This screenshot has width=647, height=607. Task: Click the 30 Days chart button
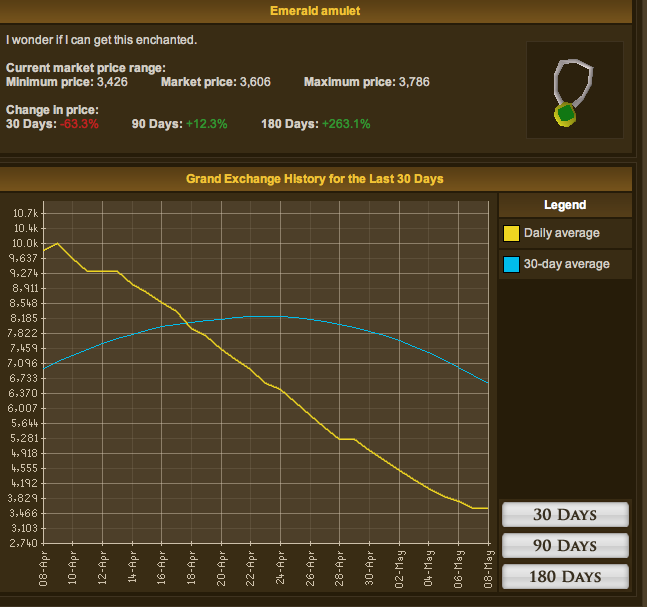tap(565, 514)
